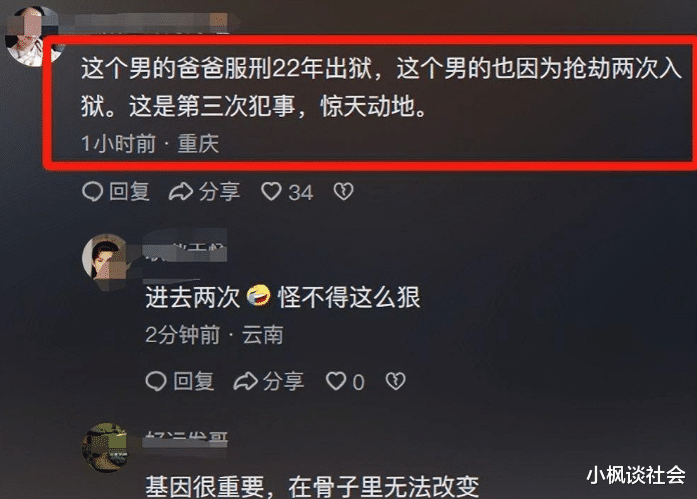Tap the broken heart on the Yunnan comment
Screen dimensions: 697x499
[396, 381]
